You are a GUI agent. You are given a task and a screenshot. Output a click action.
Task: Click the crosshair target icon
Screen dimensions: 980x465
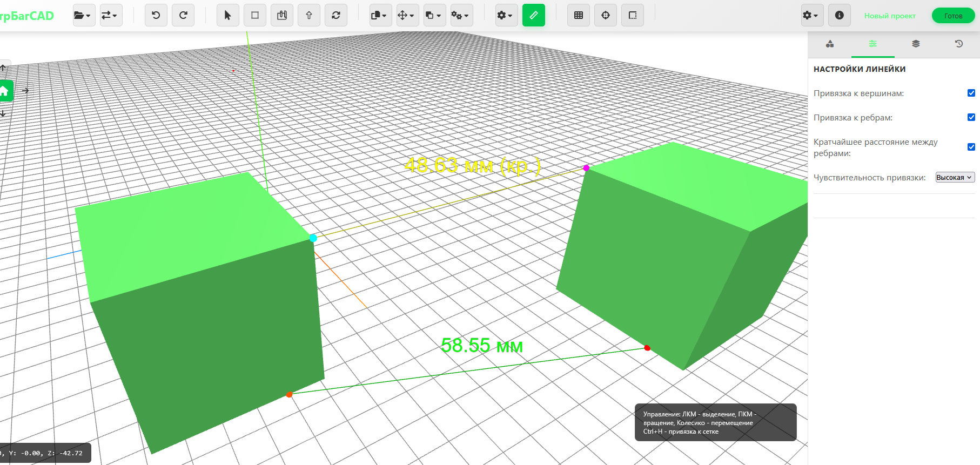pos(606,15)
